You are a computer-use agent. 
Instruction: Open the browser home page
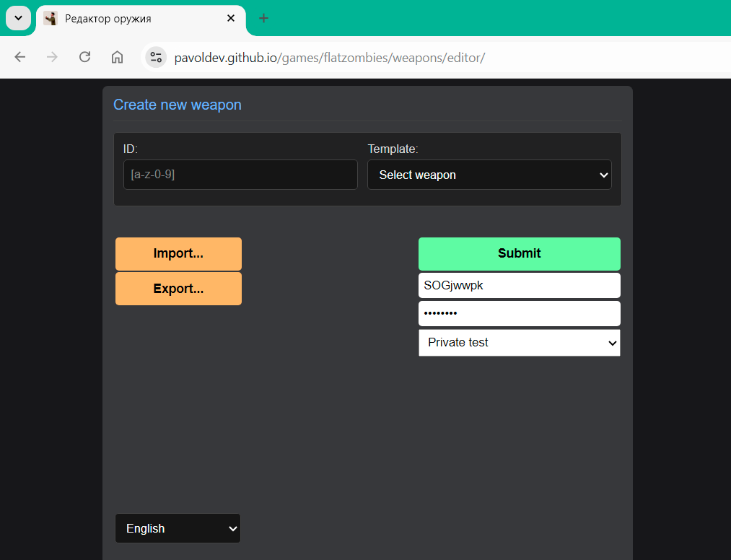coord(117,57)
